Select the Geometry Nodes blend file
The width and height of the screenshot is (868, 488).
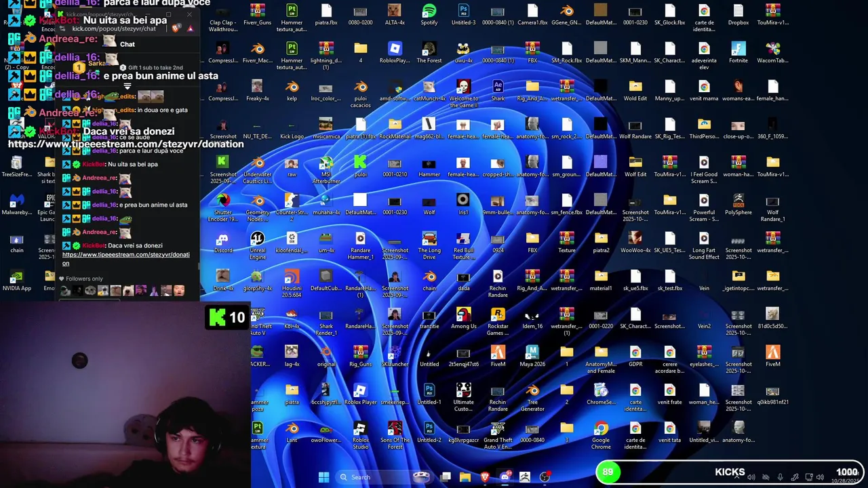click(x=258, y=207)
